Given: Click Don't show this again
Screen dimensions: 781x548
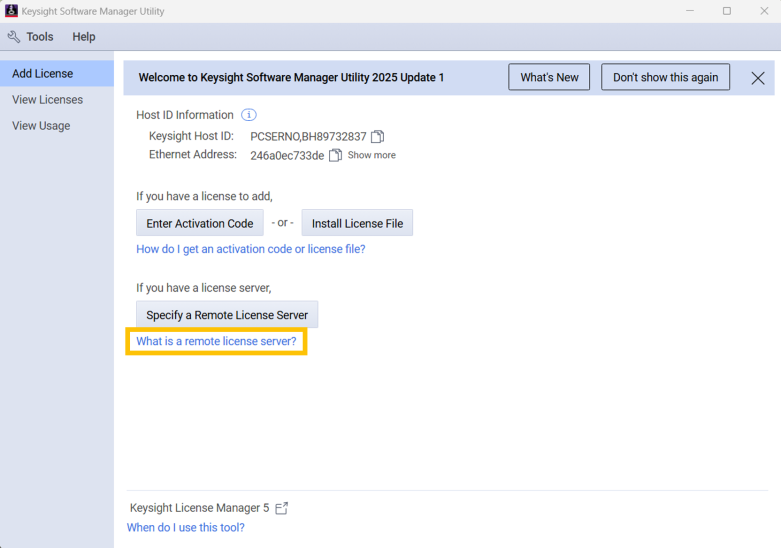Looking at the screenshot, I should [665, 77].
